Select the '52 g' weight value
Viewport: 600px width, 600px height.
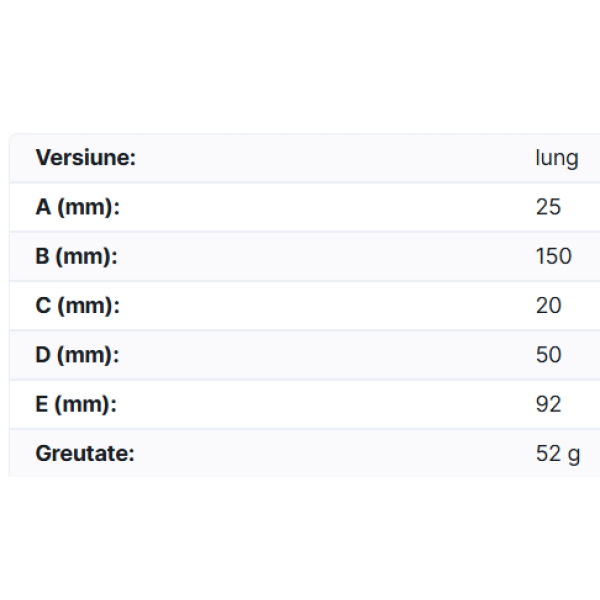[557, 453]
